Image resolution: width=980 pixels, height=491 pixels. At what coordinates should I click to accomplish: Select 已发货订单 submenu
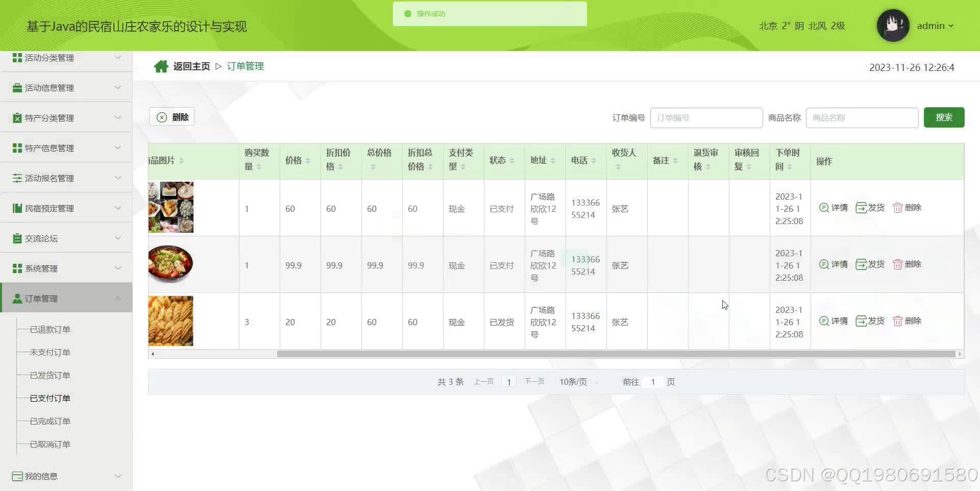50,376
